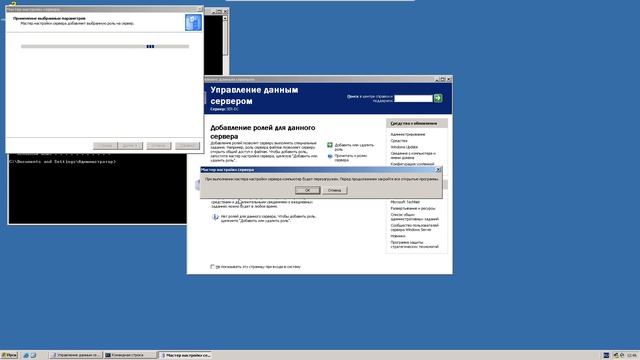
Task: Click the read about server roles icon
Action: (x=330, y=156)
